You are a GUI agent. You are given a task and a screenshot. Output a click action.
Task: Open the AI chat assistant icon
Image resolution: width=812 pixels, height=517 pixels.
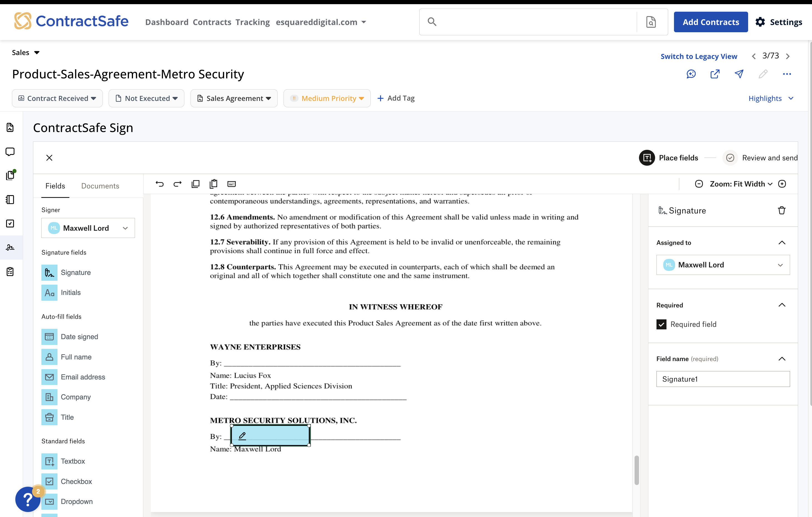[x=691, y=74]
